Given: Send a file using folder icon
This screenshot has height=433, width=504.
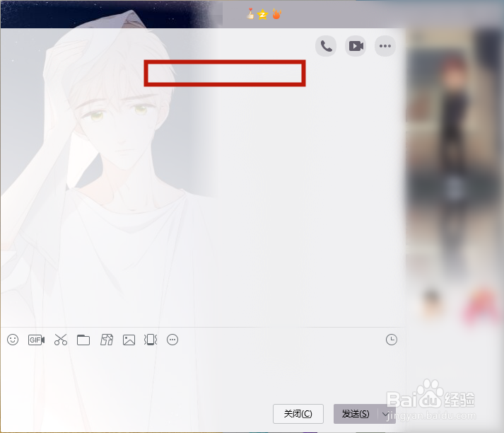Looking at the screenshot, I should [83, 340].
